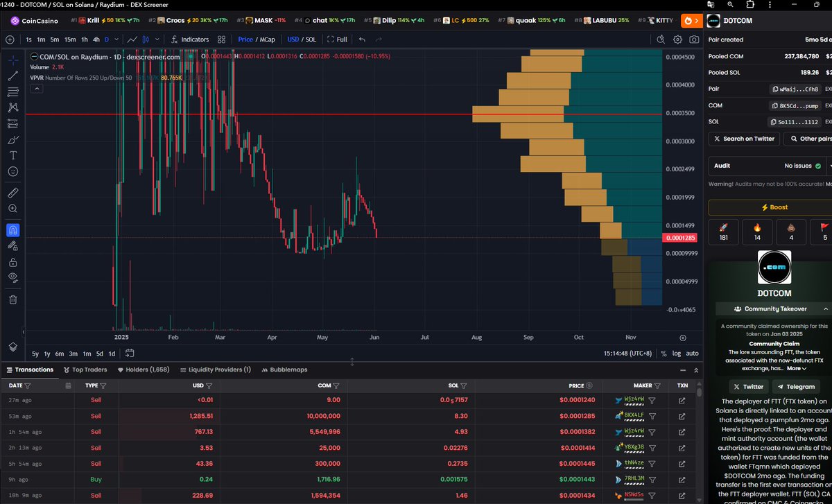Switch chart to MCap view

267,40
